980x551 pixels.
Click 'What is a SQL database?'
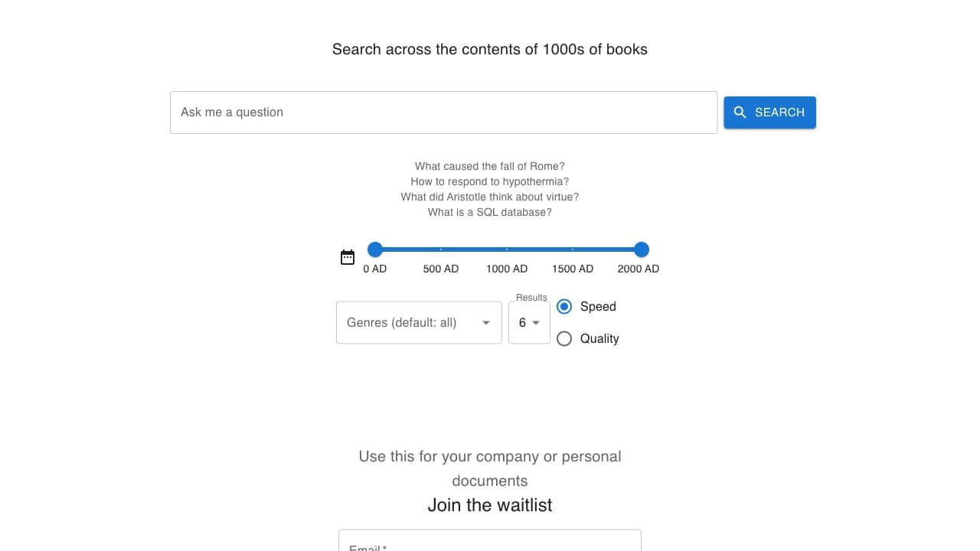coord(489,212)
